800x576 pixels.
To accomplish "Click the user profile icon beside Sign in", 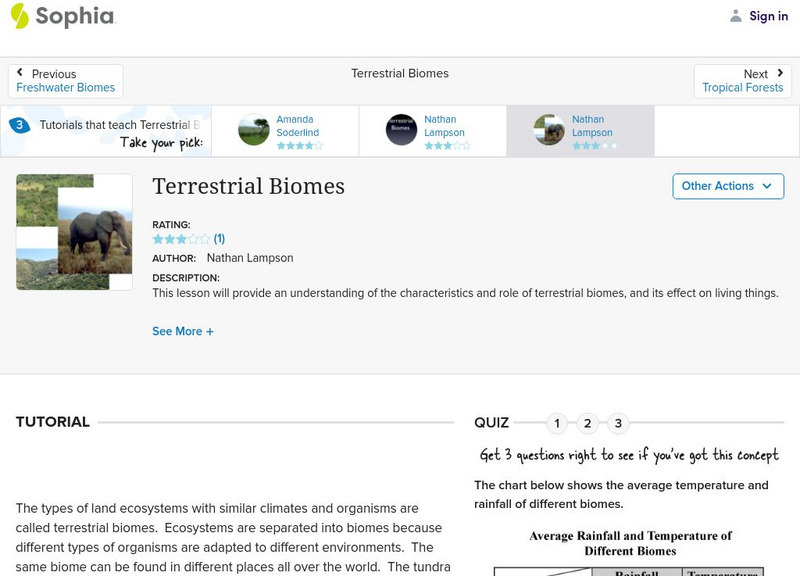I will click(736, 16).
